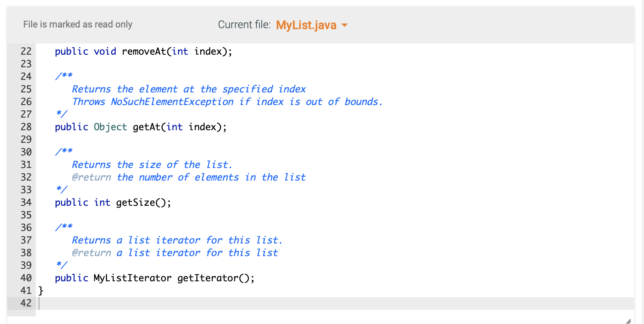Click line number 34 in the gutter
Image resolution: width=644 pixels, height=324 pixels.
[x=26, y=202]
